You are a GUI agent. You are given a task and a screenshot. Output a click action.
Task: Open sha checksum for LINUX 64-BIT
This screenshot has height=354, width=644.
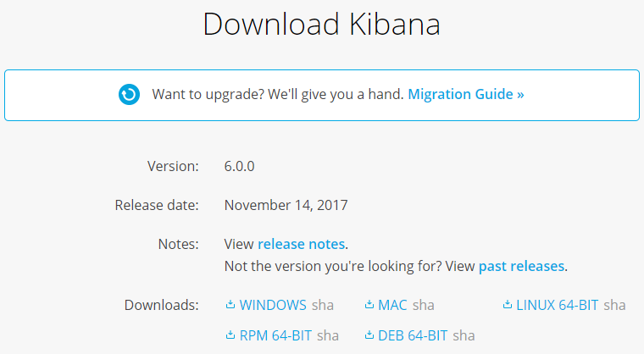pos(615,305)
